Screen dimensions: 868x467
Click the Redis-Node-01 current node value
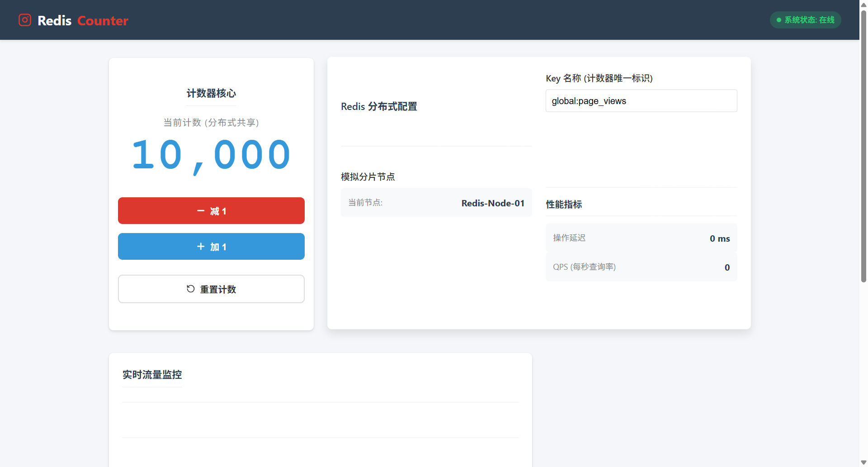point(493,203)
